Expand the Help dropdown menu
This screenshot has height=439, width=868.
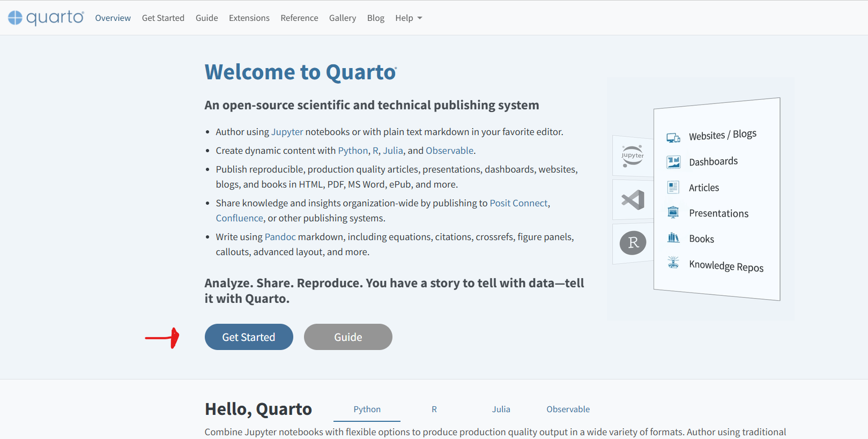409,18
